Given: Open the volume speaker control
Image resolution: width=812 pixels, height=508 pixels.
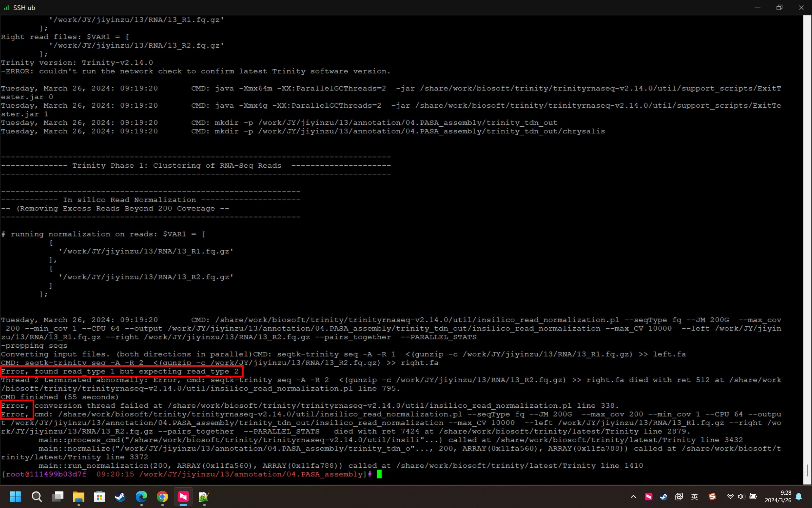Looking at the screenshot, I should pyautogui.click(x=741, y=496).
